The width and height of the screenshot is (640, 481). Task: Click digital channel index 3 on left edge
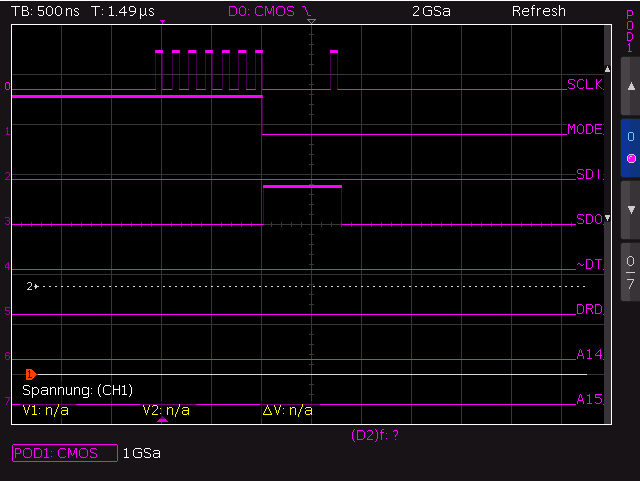[7, 221]
